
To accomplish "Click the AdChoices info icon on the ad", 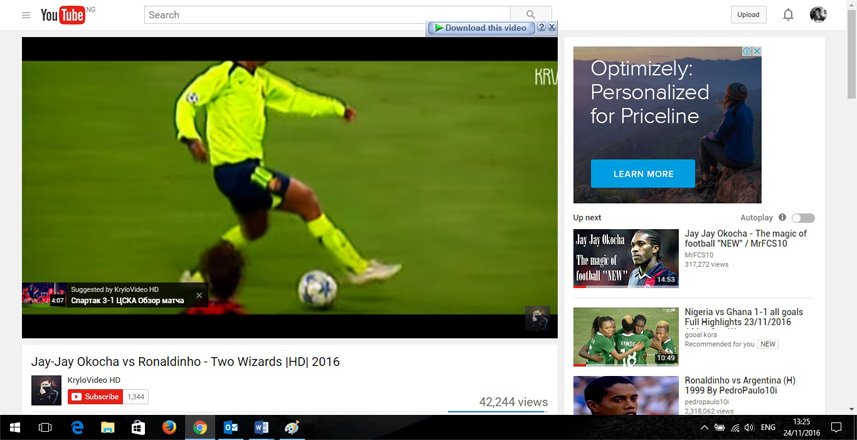I will pyautogui.click(x=747, y=51).
